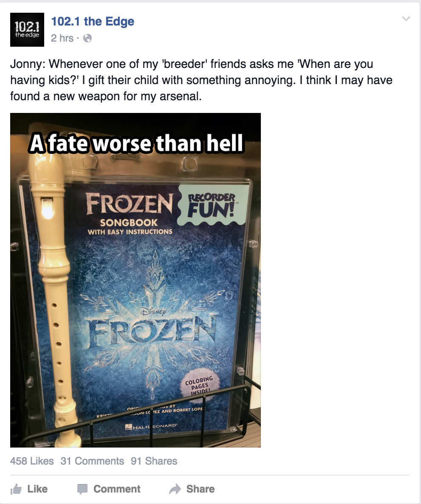Click the Share button label

pos(201,489)
